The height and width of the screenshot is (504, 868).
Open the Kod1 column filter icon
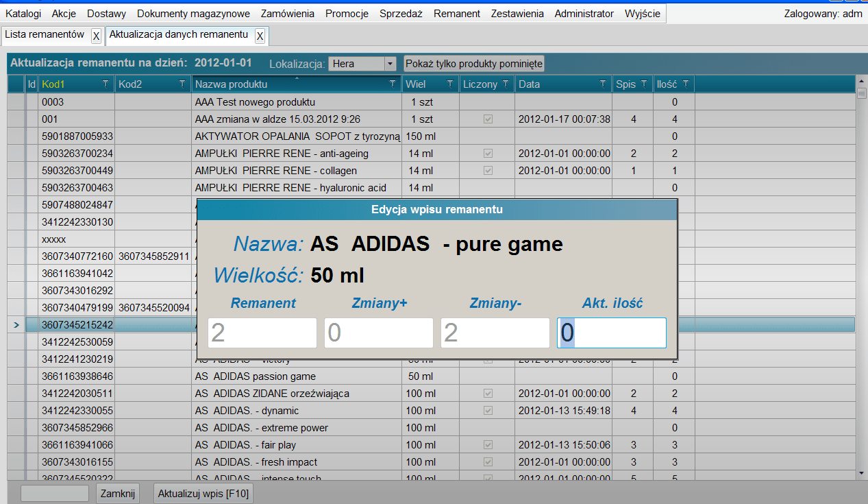coord(105,84)
